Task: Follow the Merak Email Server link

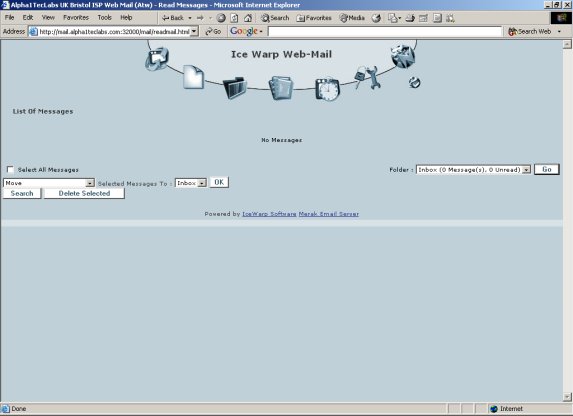Action: 329,214
